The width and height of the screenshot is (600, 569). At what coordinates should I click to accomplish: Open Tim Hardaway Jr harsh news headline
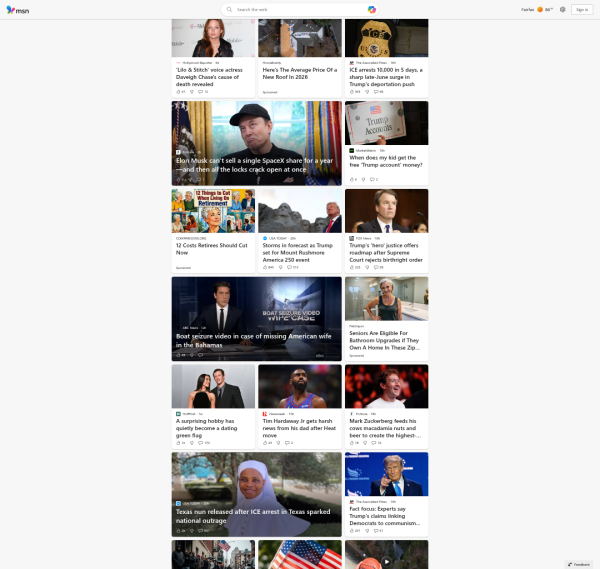299,428
